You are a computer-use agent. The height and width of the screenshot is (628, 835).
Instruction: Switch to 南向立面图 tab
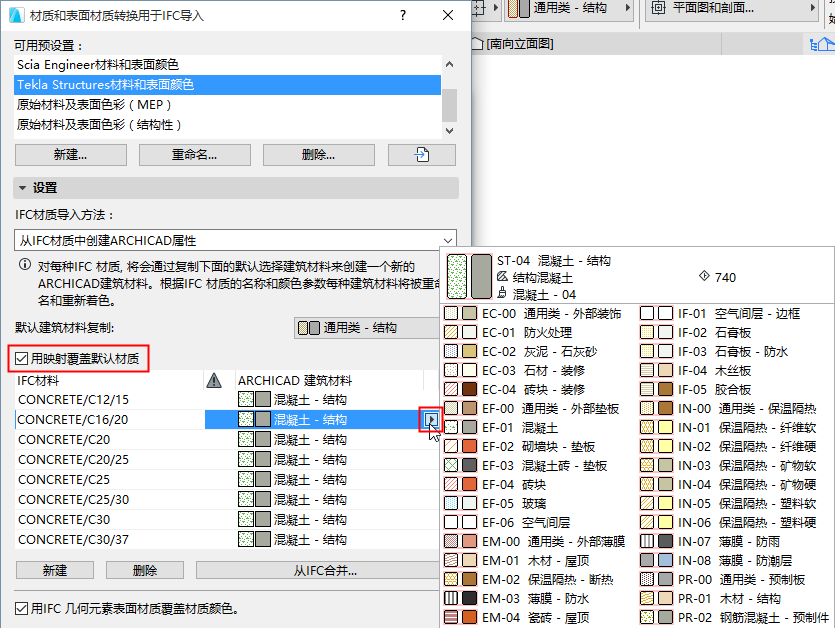tap(513, 44)
